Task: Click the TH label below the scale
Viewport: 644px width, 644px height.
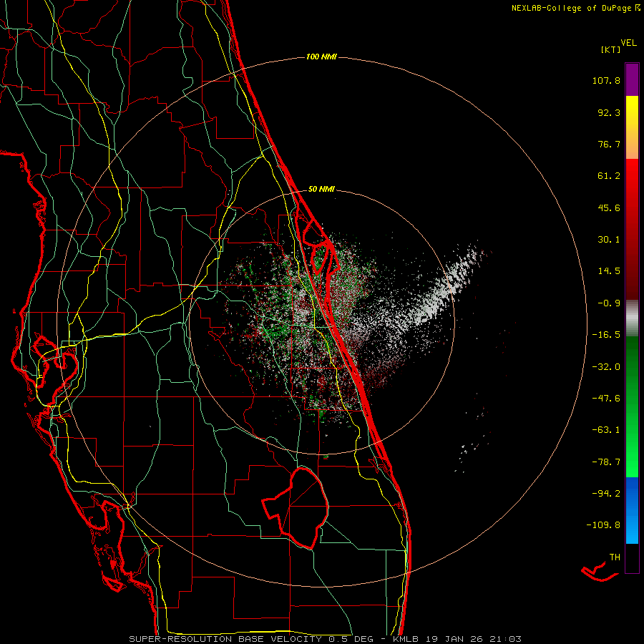Action: point(615,557)
